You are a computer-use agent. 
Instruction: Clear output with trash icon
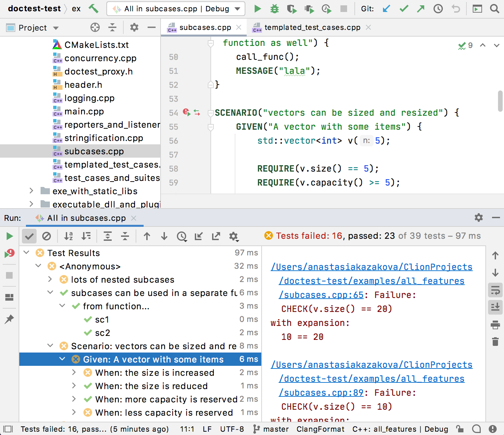tap(495, 342)
